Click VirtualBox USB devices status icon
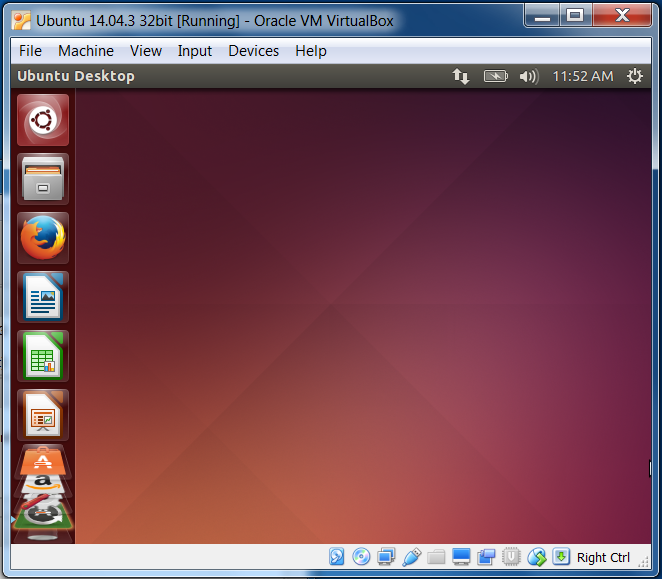Screen dimensions: 662x579 pyautogui.click(x=411, y=557)
